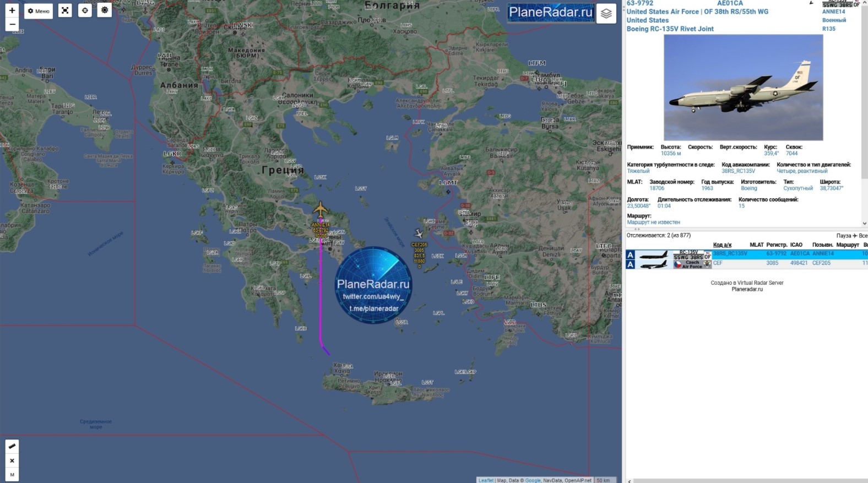The height and width of the screenshot is (483, 868).
Task: Zoom in on the map
Action: pyautogui.click(x=12, y=10)
